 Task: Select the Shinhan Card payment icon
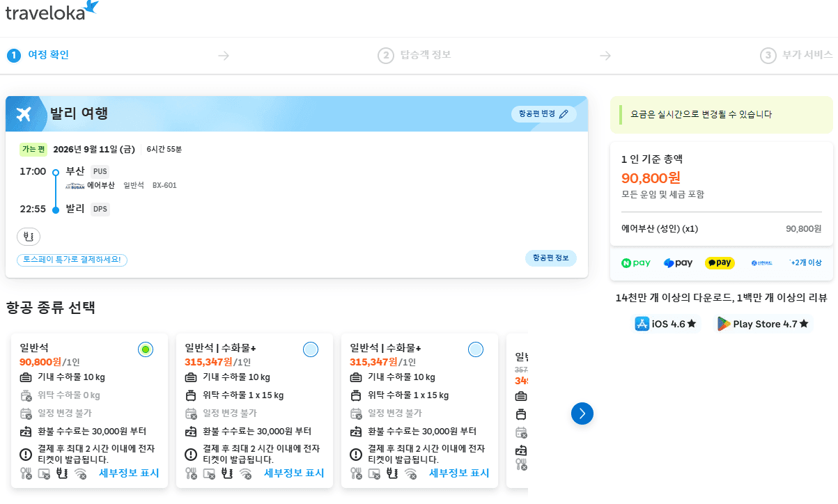point(761,263)
